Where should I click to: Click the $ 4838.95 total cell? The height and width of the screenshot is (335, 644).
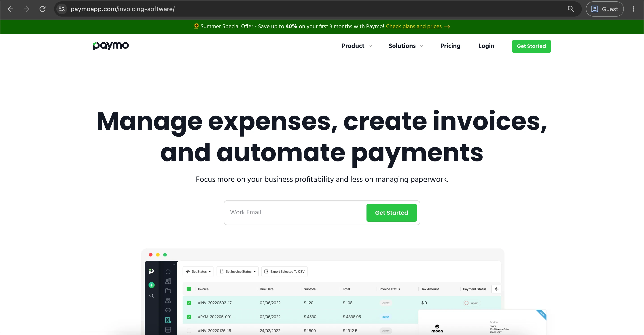coord(352,317)
